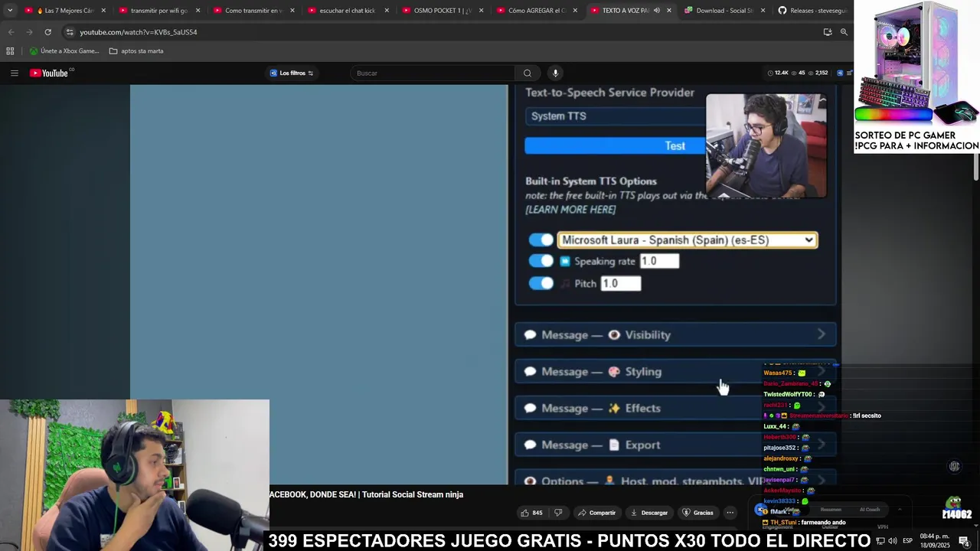Viewport: 980px width, 551px height.
Task: Open the YouTube hamburger guide menu
Action: click(x=15, y=73)
